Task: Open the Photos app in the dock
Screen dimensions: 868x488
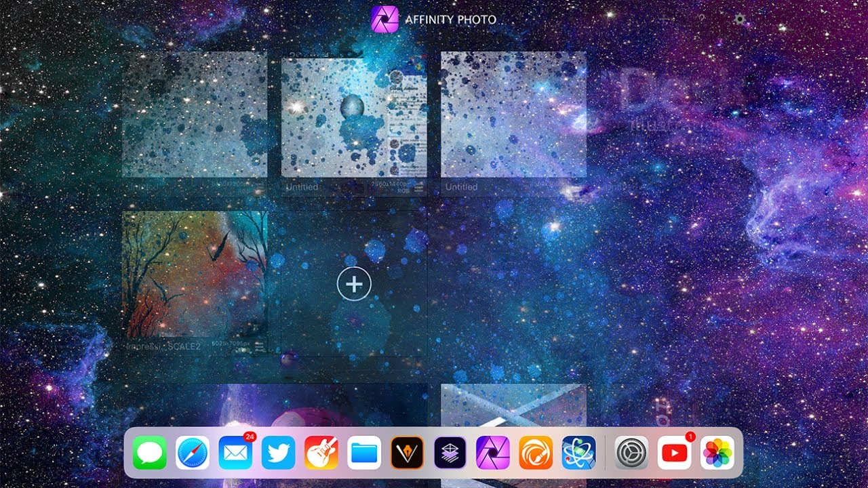Action: 717,453
